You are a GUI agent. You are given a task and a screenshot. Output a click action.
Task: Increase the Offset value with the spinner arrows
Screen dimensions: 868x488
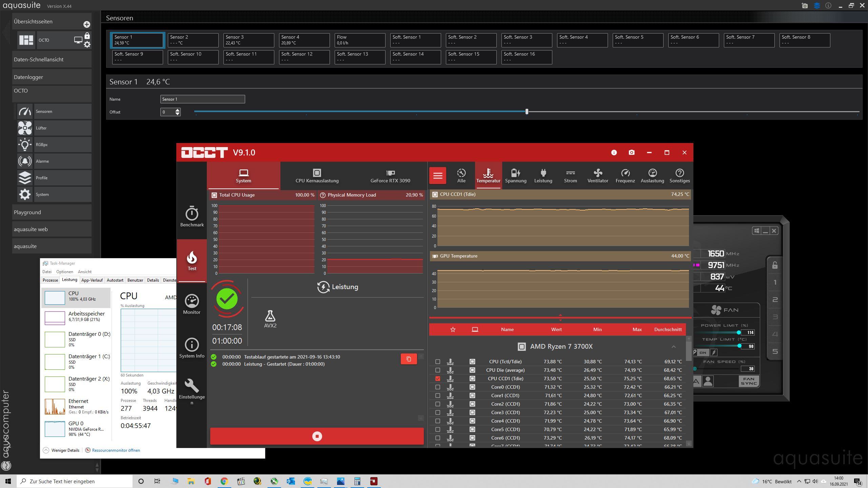point(177,110)
